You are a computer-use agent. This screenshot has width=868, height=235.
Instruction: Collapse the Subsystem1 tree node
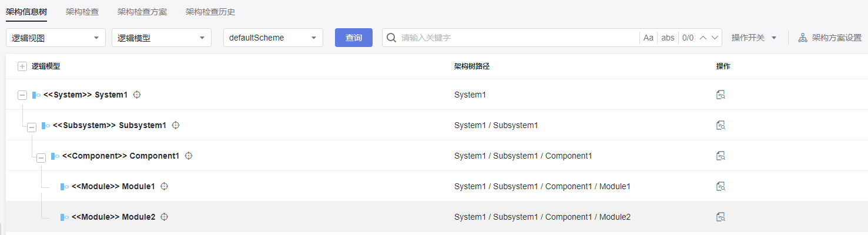[32, 126]
